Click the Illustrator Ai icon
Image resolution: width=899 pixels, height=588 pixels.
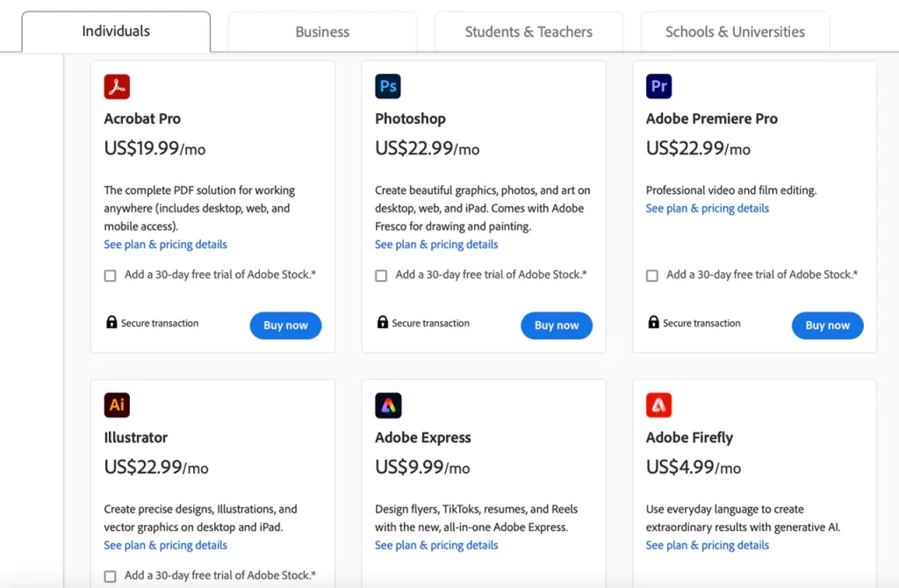117,405
